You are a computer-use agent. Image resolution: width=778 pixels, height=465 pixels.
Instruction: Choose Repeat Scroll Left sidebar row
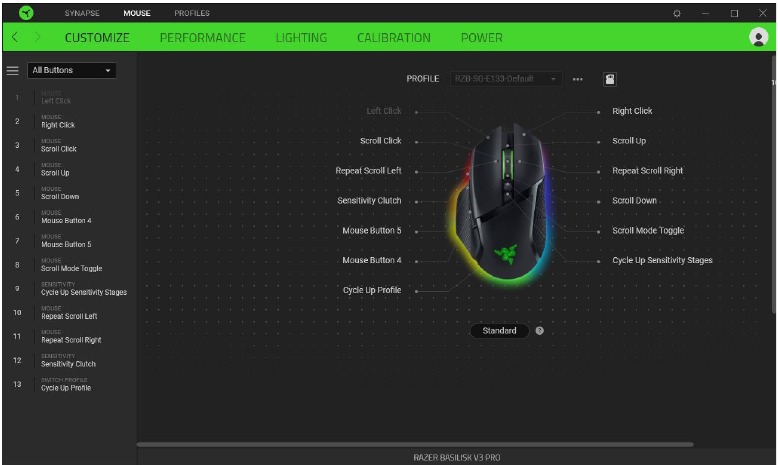point(69,313)
